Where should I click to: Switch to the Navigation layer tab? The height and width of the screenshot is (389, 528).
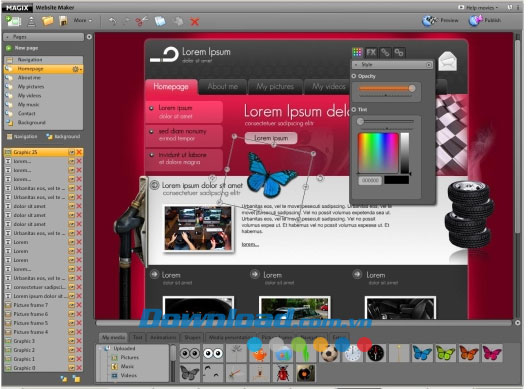click(22, 136)
